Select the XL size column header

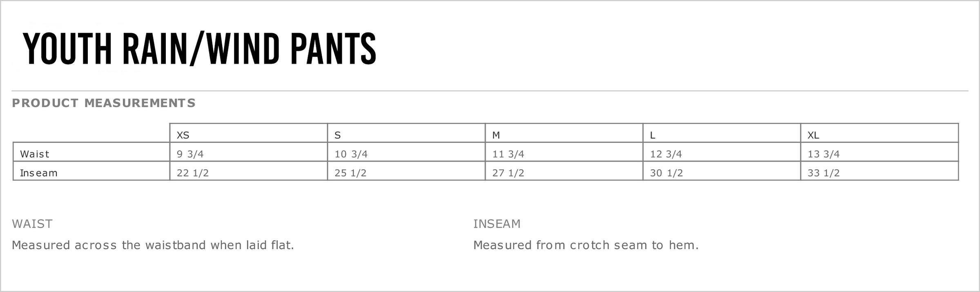click(x=813, y=135)
